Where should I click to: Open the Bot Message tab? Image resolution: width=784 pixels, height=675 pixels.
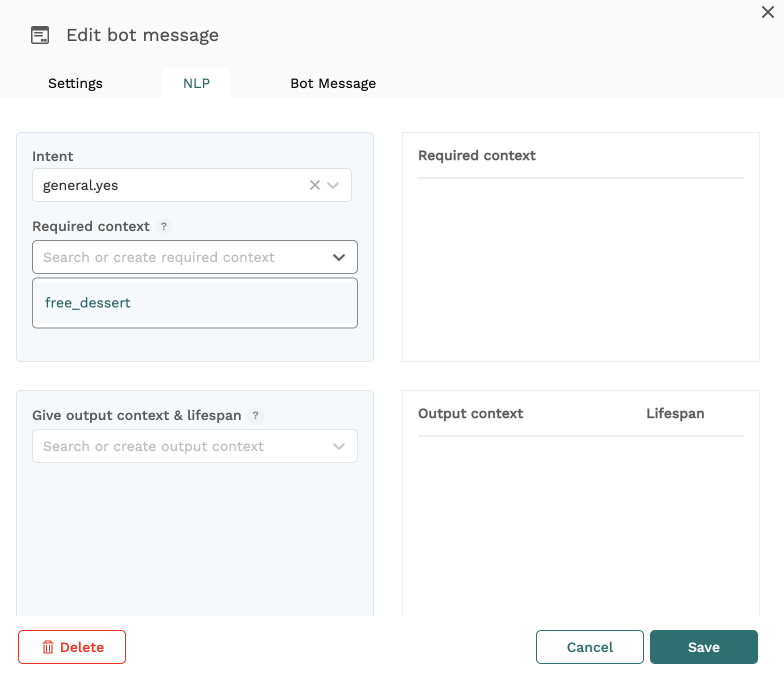pos(333,83)
